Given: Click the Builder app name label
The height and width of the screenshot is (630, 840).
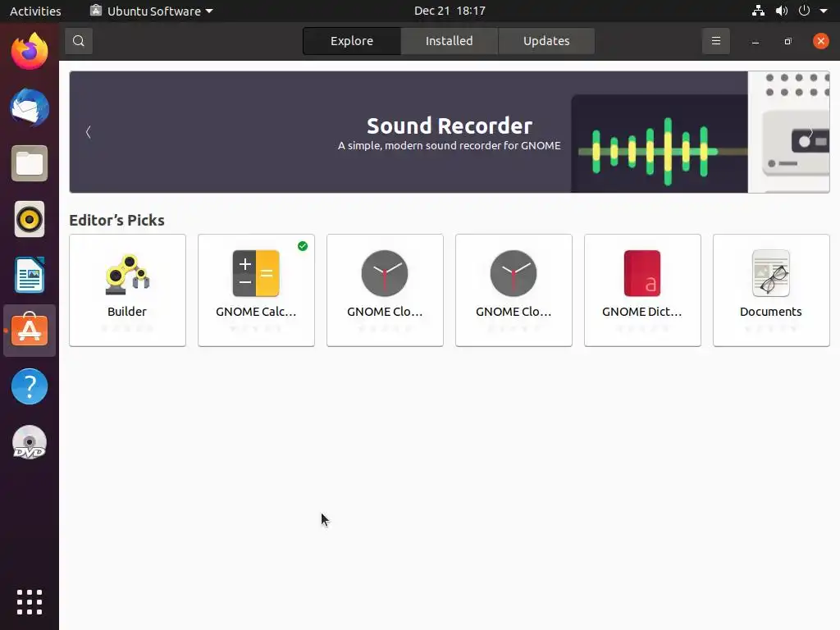Looking at the screenshot, I should (127, 312).
